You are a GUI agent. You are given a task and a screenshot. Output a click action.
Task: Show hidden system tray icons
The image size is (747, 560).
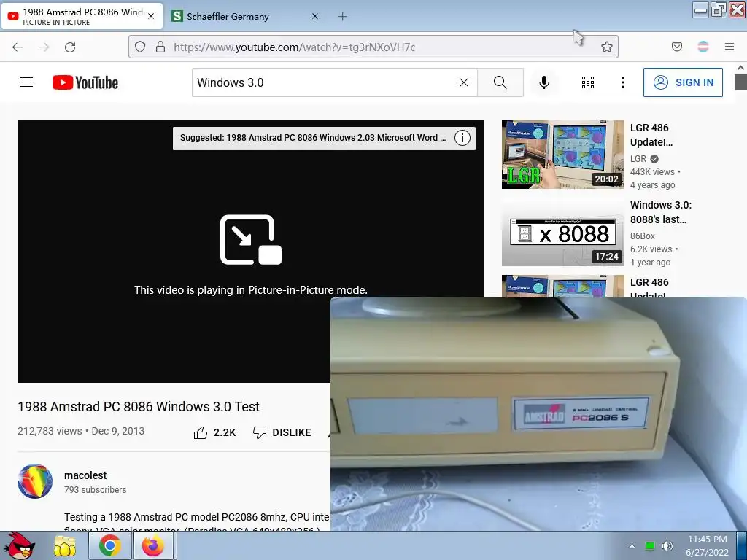click(632, 546)
